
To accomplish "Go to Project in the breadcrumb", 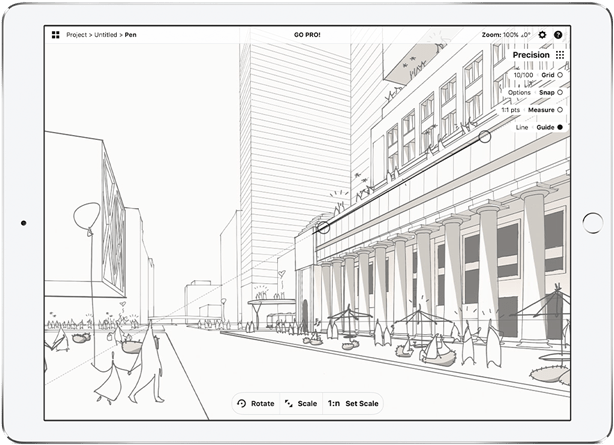I will pyautogui.click(x=77, y=35).
